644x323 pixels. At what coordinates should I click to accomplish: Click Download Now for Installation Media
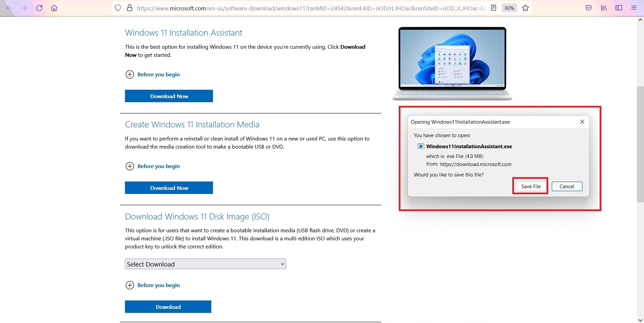click(x=169, y=188)
